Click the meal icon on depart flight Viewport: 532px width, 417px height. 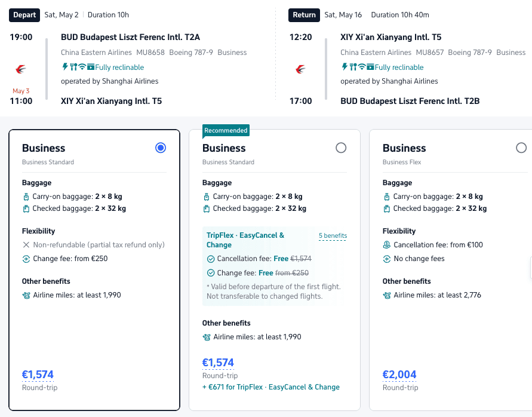[x=73, y=67]
